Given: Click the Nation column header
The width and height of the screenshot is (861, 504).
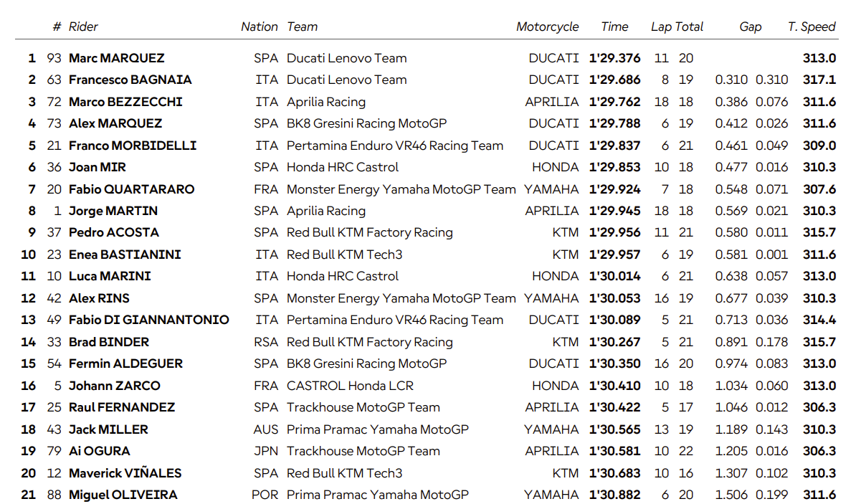Looking at the screenshot, I should tap(259, 27).
